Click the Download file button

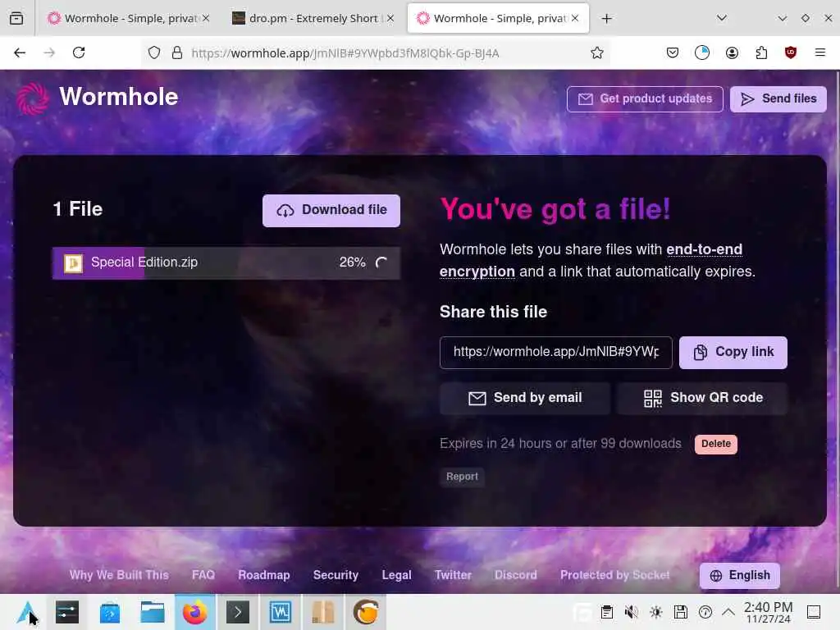tap(331, 210)
